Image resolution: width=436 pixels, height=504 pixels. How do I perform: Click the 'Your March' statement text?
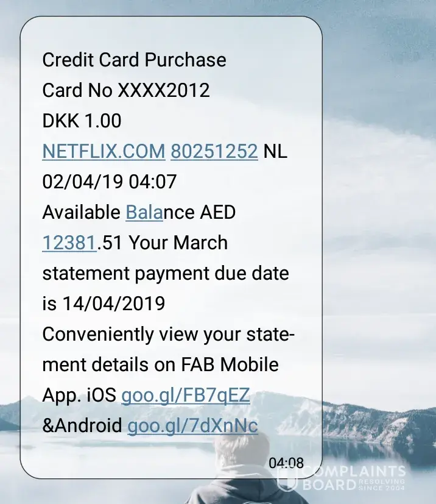point(178,243)
